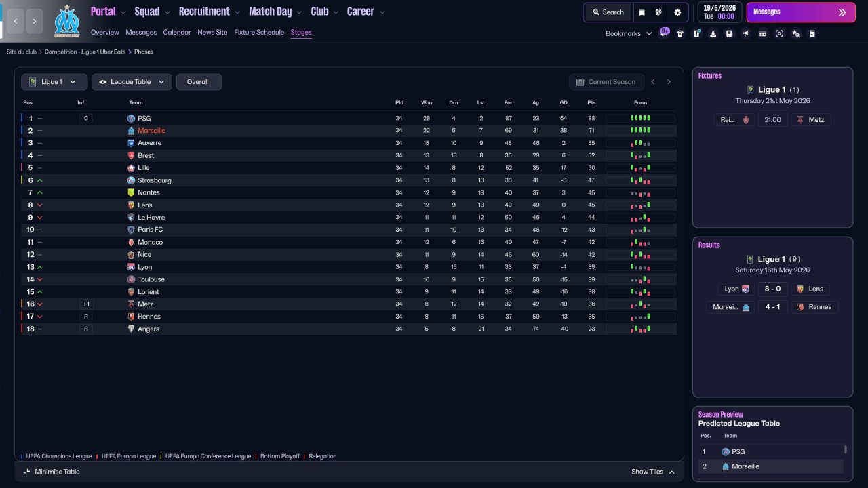Open the Overview tab
This screenshot has width=868, height=488.
click(x=105, y=32)
